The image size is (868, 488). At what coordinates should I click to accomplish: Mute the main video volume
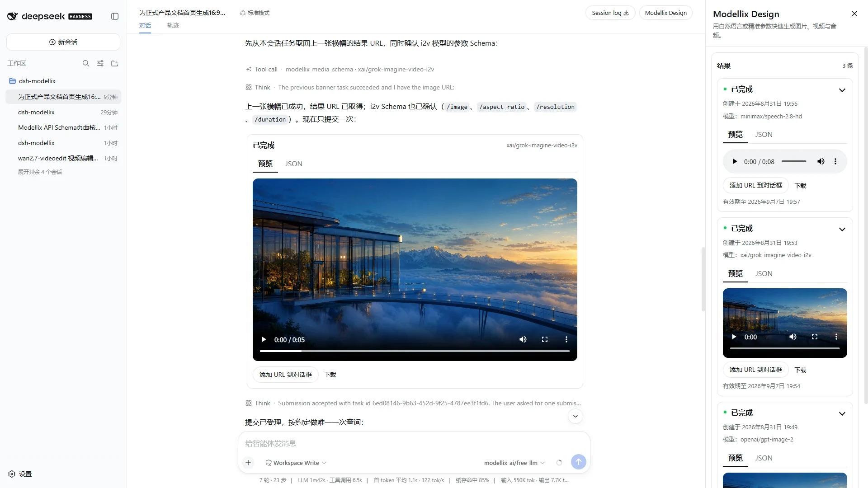click(x=523, y=340)
